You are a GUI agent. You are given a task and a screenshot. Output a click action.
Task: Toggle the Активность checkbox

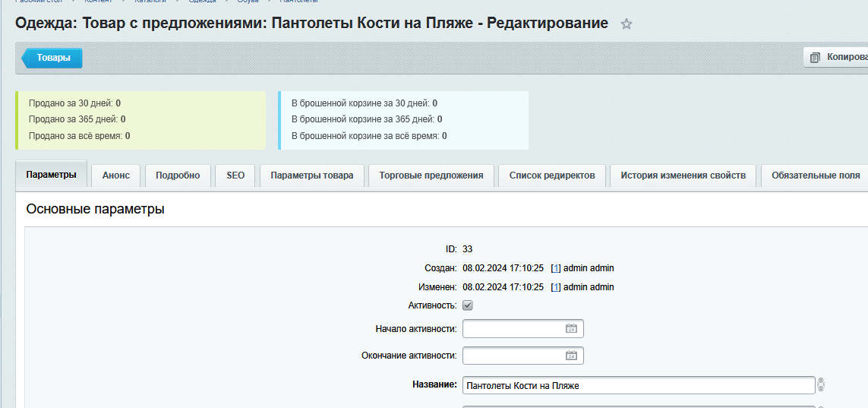pyautogui.click(x=468, y=305)
